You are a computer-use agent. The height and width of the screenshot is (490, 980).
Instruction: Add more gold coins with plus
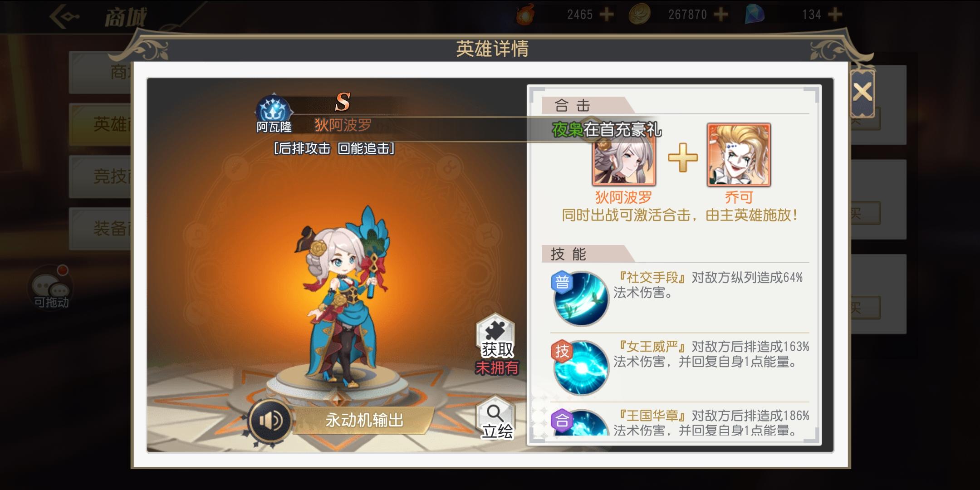click(x=721, y=15)
